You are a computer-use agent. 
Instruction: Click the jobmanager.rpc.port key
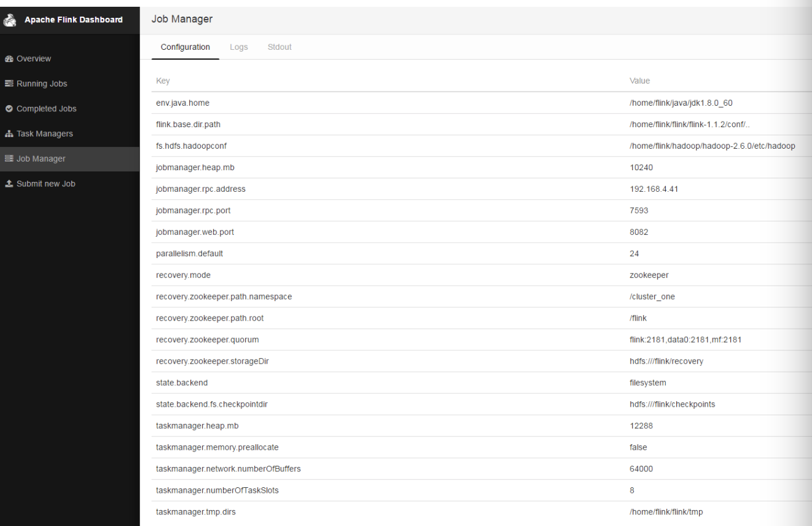[x=193, y=211]
